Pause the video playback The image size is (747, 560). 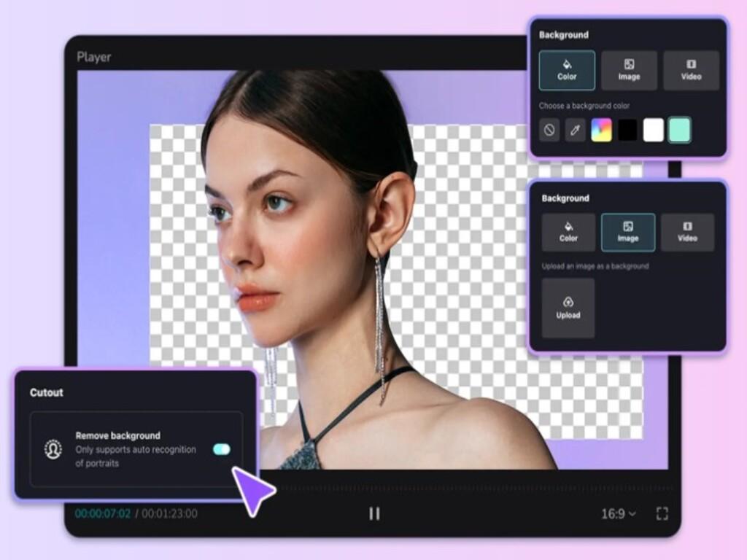pyautogui.click(x=373, y=513)
